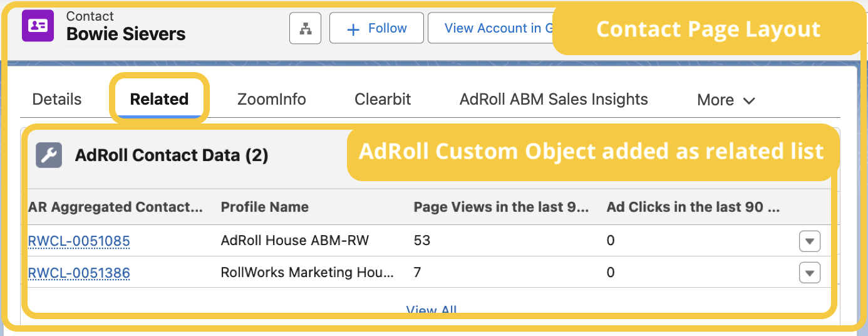Image resolution: width=868 pixels, height=336 pixels.
Task: Click the Page Views column header
Action: click(x=501, y=207)
